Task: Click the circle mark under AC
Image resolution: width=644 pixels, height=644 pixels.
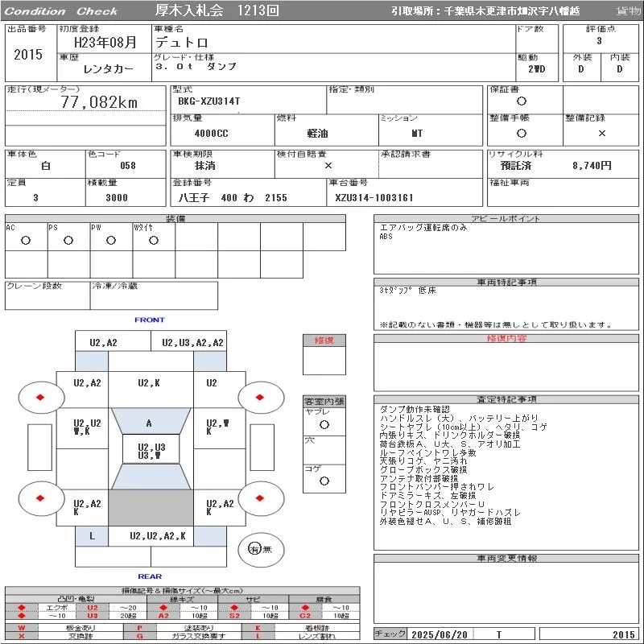Action: pos(26,240)
